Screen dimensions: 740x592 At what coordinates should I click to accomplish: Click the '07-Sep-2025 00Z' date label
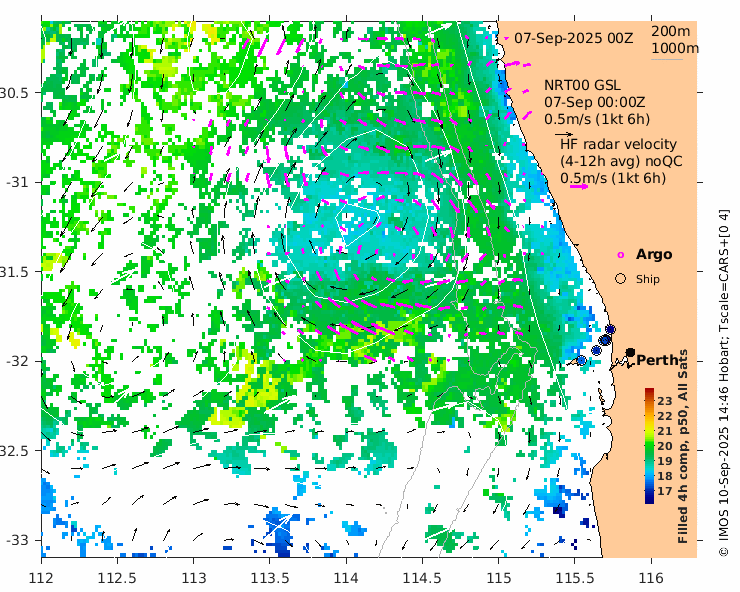[x=573, y=38]
